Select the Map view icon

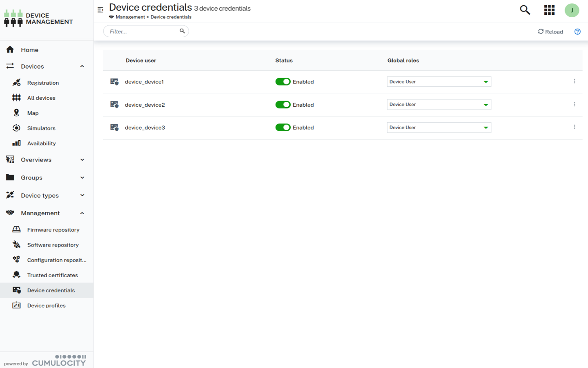click(16, 113)
